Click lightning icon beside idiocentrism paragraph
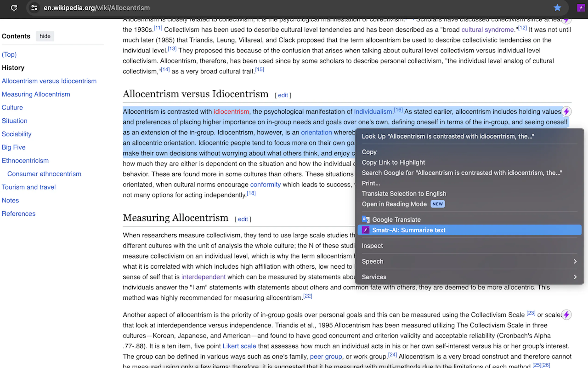Viewport: 588px width, 368px height. [x=566, y=112]
